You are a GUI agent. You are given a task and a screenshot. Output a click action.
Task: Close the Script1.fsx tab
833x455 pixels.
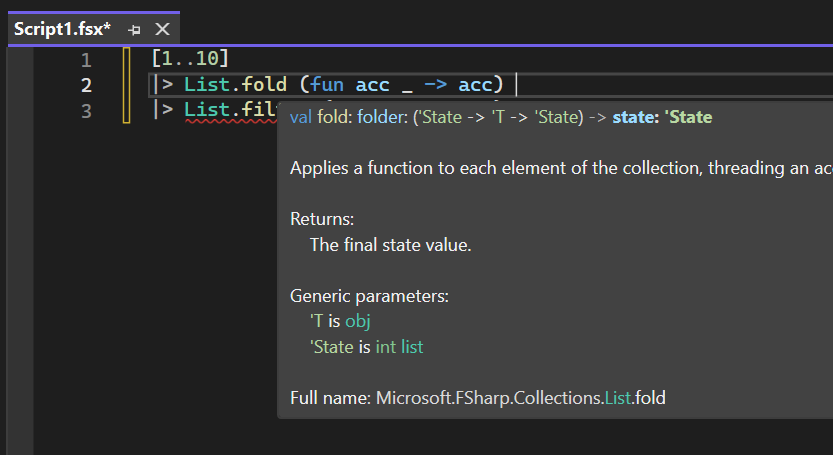pos(162,30)
